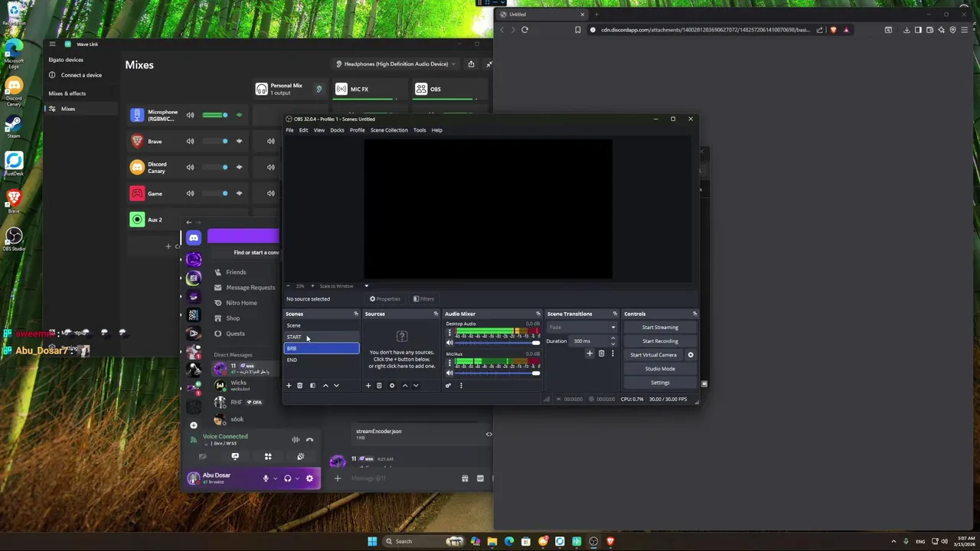Mute Brave channel in Wave Link
980x551 pixels.
coord(190,141)
